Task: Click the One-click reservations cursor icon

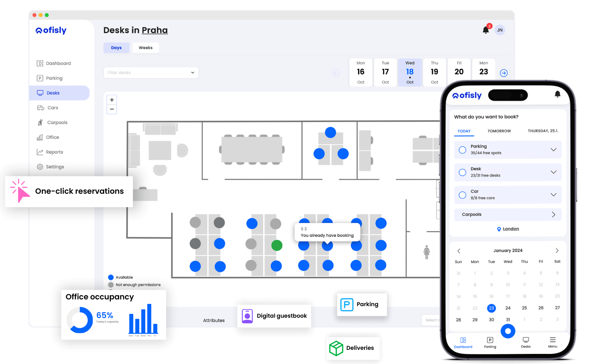Action: (20, 191)
